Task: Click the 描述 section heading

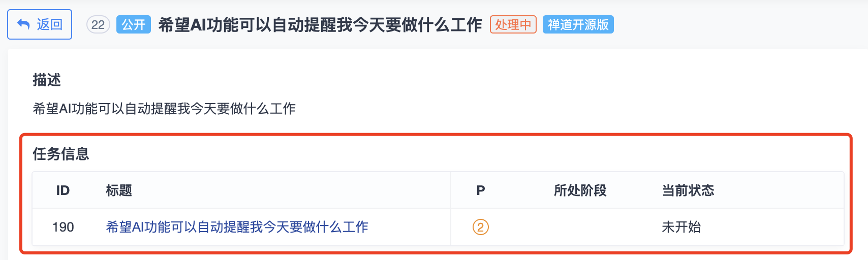Action: click(x=47, y=80)
